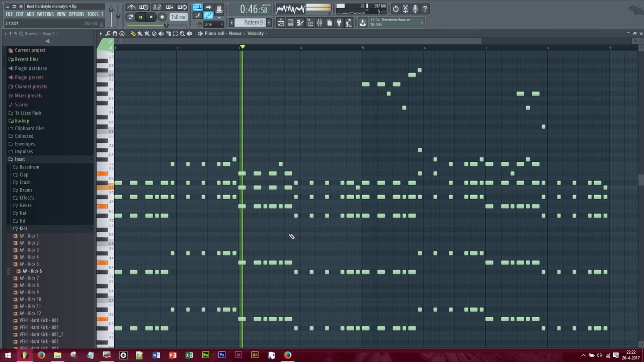The width and height of the screenshot is (644, 362).
Task: Open the Channel rack from the toolbar
Action: (x=290, y=22)
